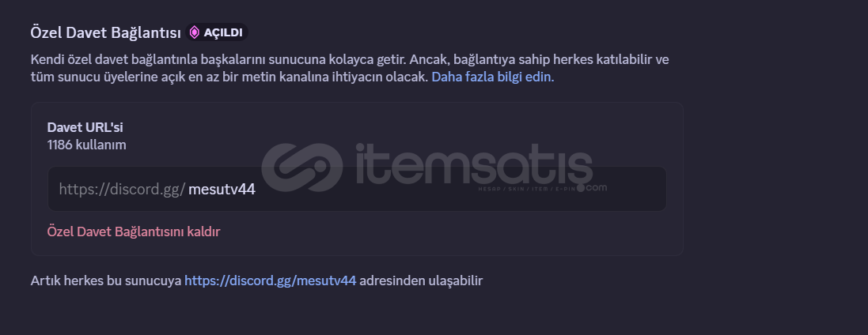868x335 pixels.
Task: Click the 'Kendi özel davet bağlantınla' description line
Action: 350,59
